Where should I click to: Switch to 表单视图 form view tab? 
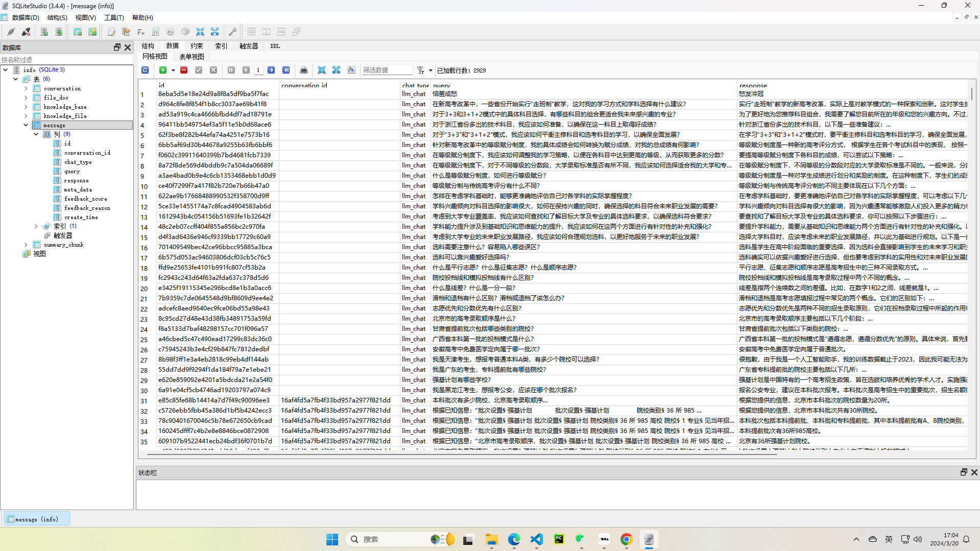pyautogui.click(x=192, y=57)
